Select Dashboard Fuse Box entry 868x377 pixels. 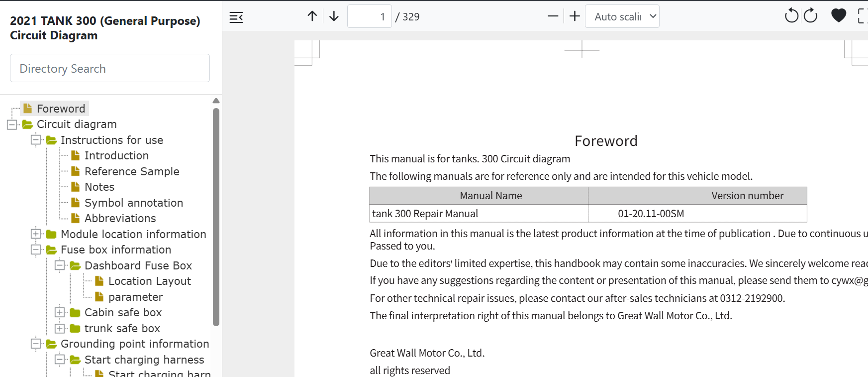(138, 265)
